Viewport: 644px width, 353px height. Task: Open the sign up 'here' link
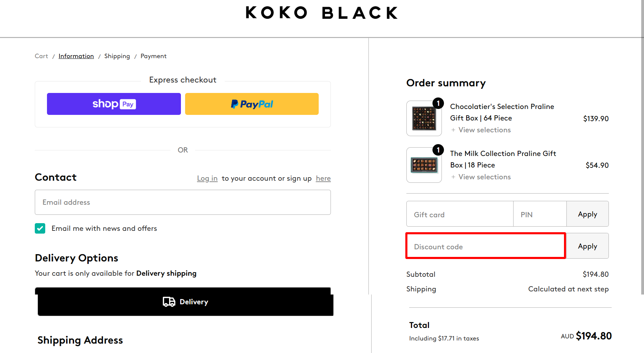[323, 178]
